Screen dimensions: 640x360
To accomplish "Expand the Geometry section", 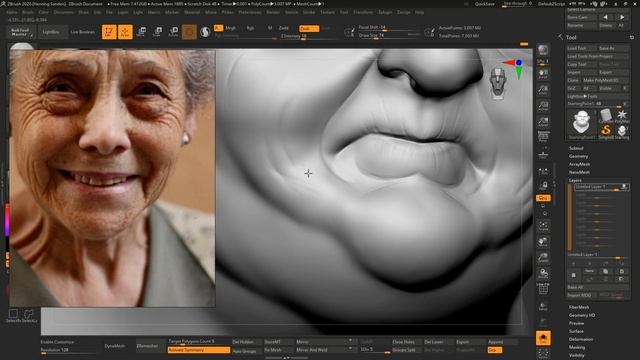I will click(x=578, y=156).
